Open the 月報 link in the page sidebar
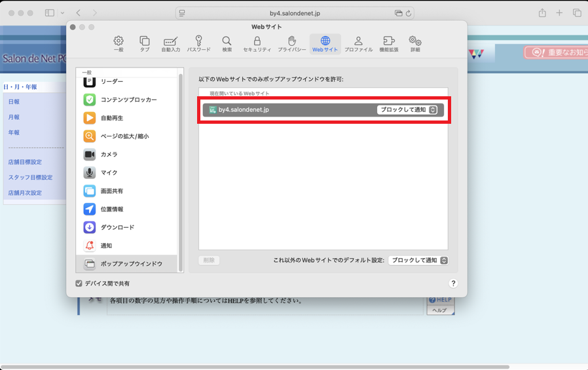The height and width of the screenshot is (370, 588). point(14,117)
